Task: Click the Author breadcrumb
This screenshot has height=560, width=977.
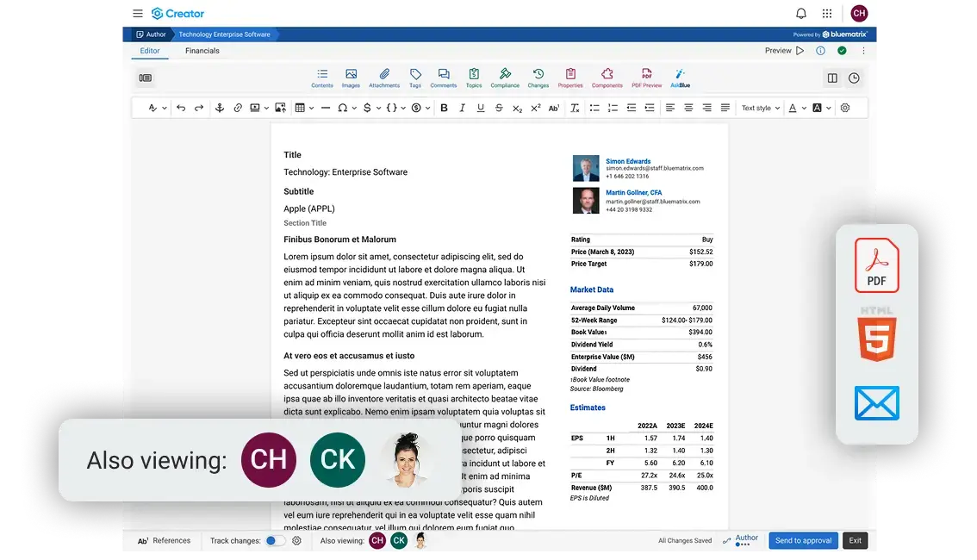Action: coord(150,34)
